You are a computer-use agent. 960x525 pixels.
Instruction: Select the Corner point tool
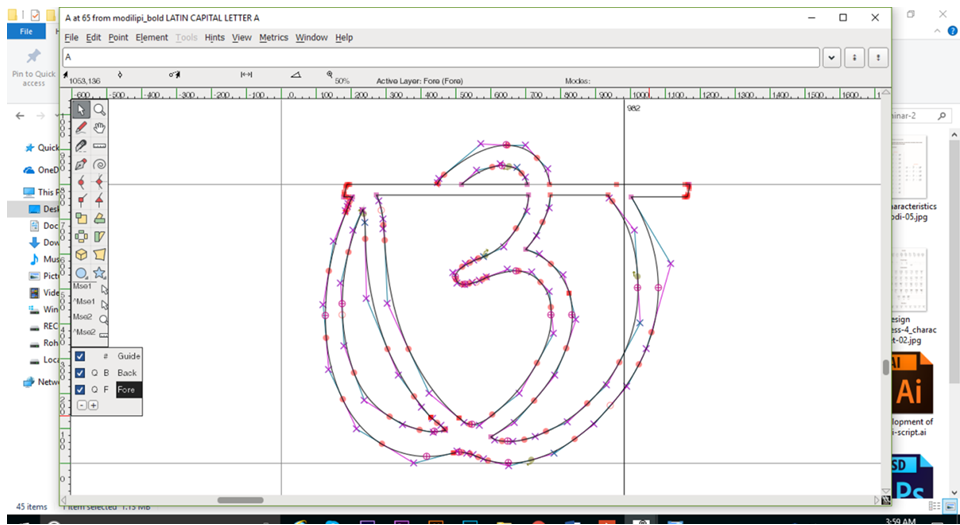(81, 200)
